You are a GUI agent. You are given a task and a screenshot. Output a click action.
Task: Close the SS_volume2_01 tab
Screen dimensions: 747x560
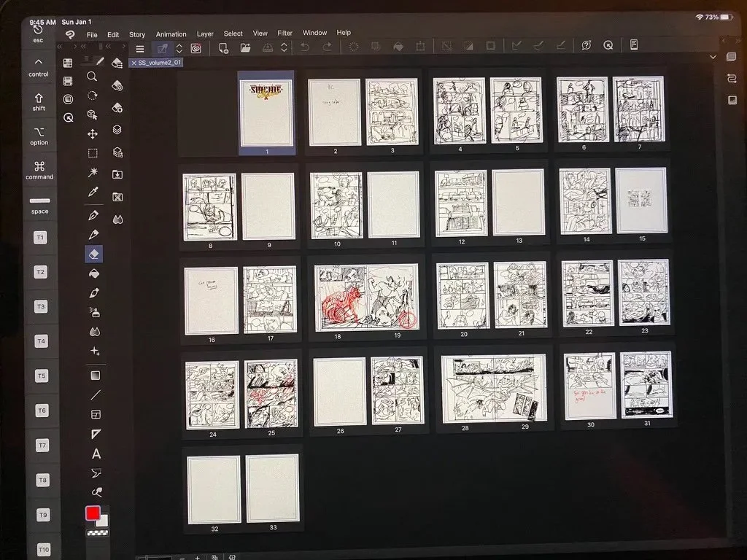point(134,63)
